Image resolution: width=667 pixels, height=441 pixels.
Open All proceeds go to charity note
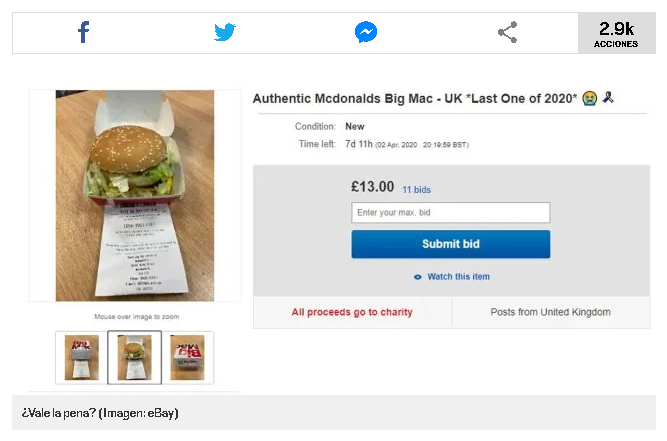click(352, 312)
